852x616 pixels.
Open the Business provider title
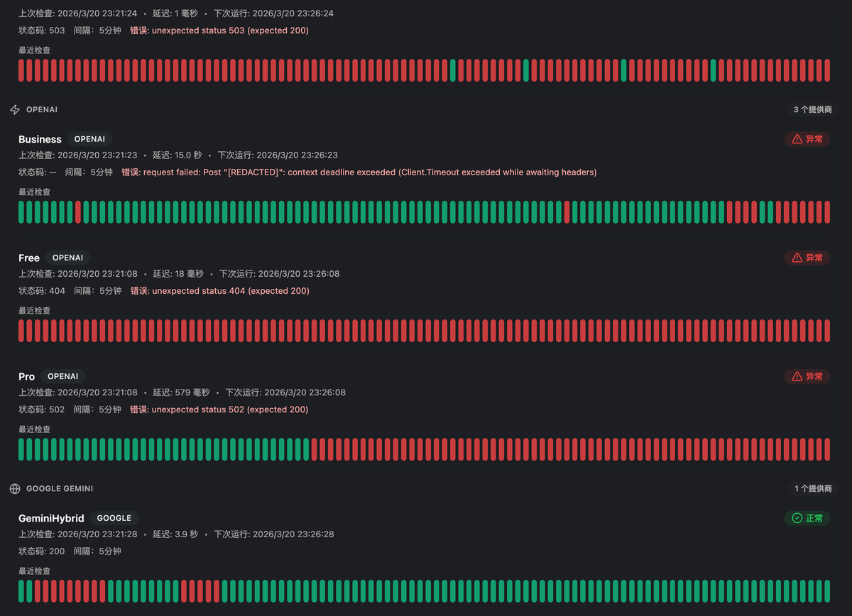tap(40, 140)
